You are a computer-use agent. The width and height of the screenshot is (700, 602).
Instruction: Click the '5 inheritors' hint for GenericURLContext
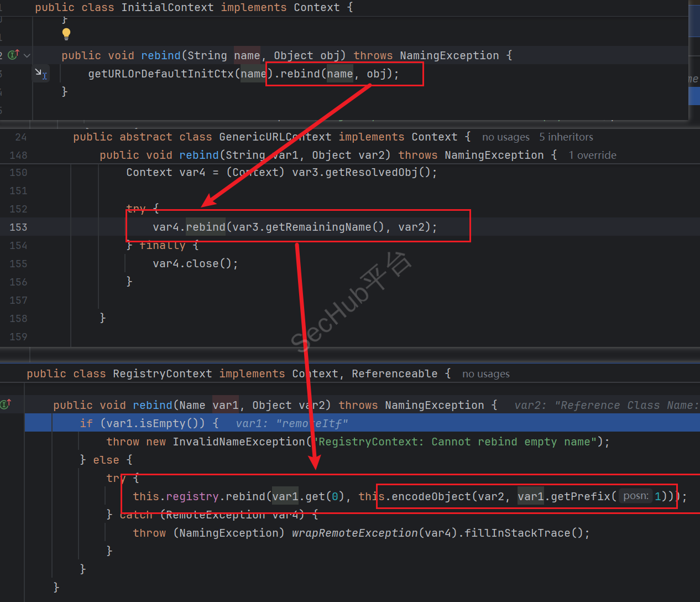[566, 137]
